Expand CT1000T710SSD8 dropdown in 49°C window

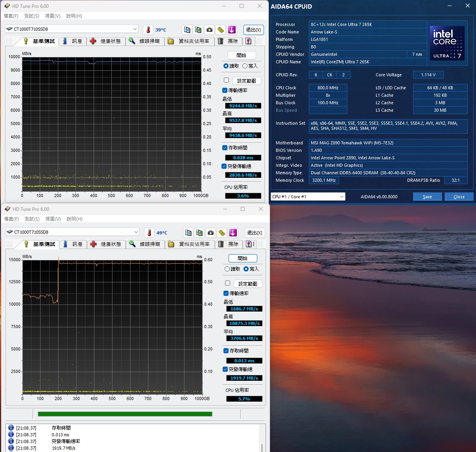point(136,232)
